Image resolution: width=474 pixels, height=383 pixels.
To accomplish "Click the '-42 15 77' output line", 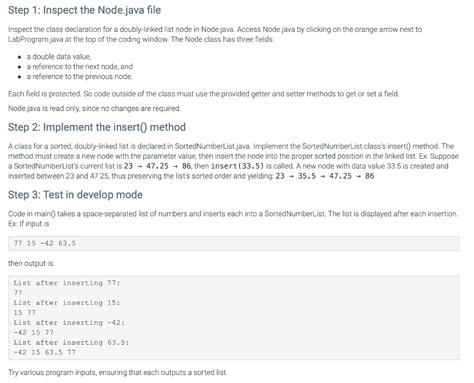I will pyautogui.click(x=33, y=332).
